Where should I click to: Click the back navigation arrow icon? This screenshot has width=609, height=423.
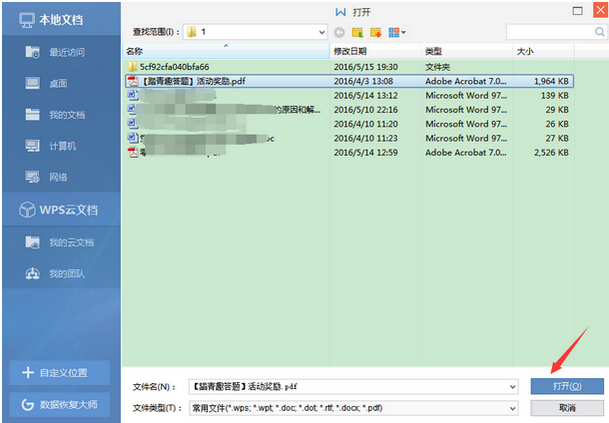339,32
